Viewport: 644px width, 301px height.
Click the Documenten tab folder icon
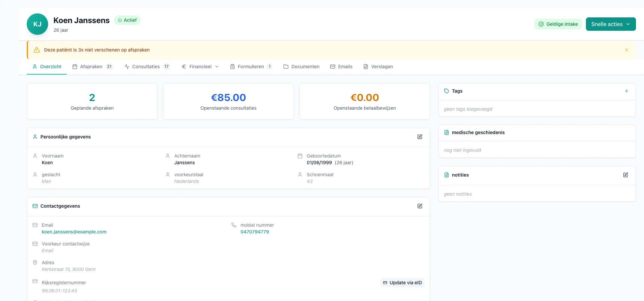pos(286,67)
